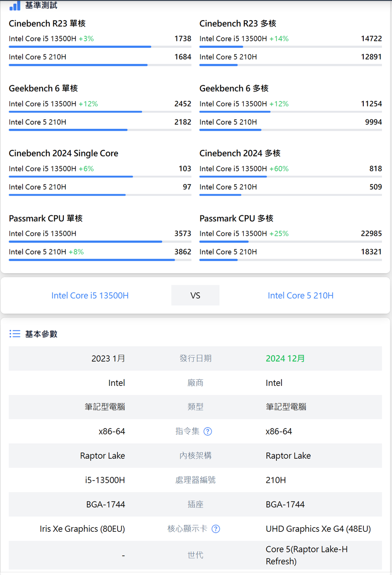Click the 基本參數 section title

41,334
